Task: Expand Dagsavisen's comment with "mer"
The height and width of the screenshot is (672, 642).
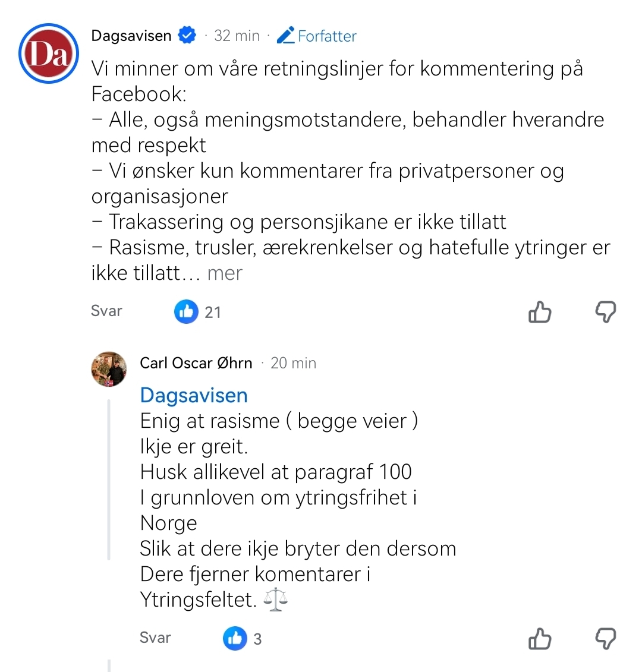Action: pos(225,273)
